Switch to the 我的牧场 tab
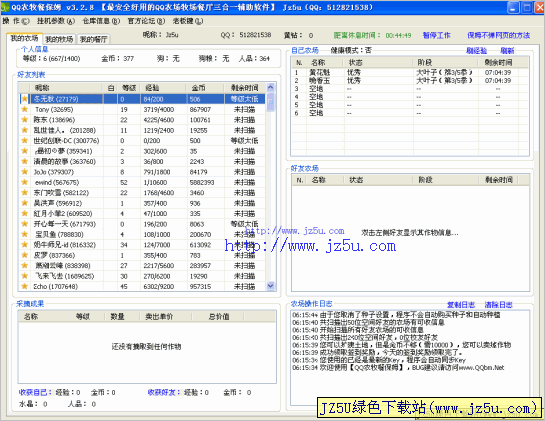Viewport: 545px width, 421px height. (x=59, y=39)
